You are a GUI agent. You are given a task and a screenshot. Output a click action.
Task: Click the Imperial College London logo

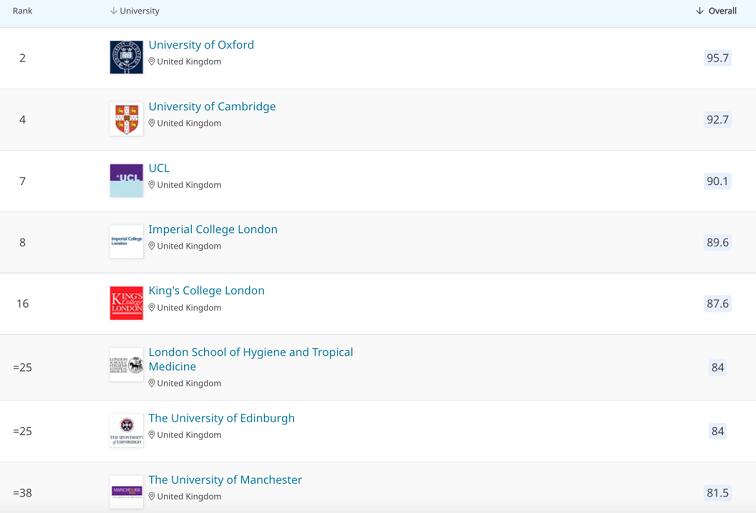(x=126, y=241)
